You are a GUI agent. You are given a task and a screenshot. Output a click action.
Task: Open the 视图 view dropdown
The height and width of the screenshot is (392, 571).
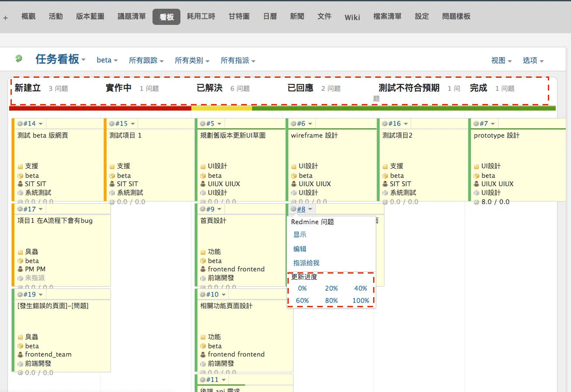[502, 60]
